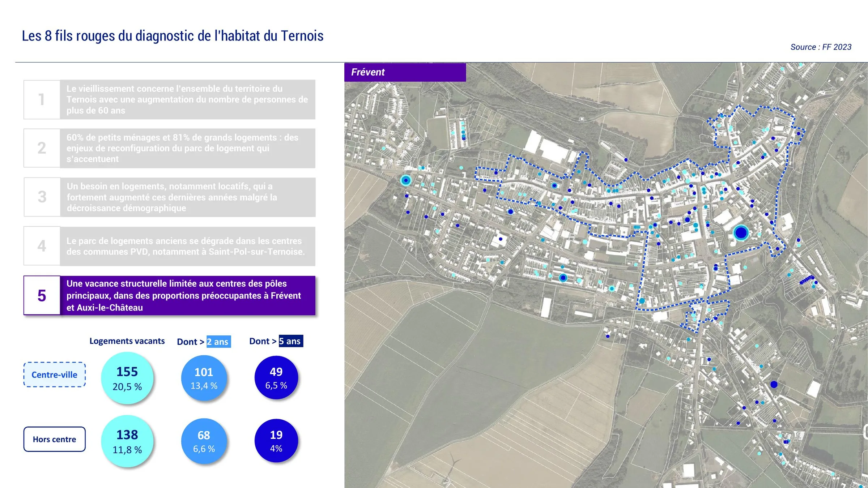Image resolution: width=868 pixels, height=488 pixels.
Task: Click the 'Source : FF 2023' note
Action: (x=821, y=47)
